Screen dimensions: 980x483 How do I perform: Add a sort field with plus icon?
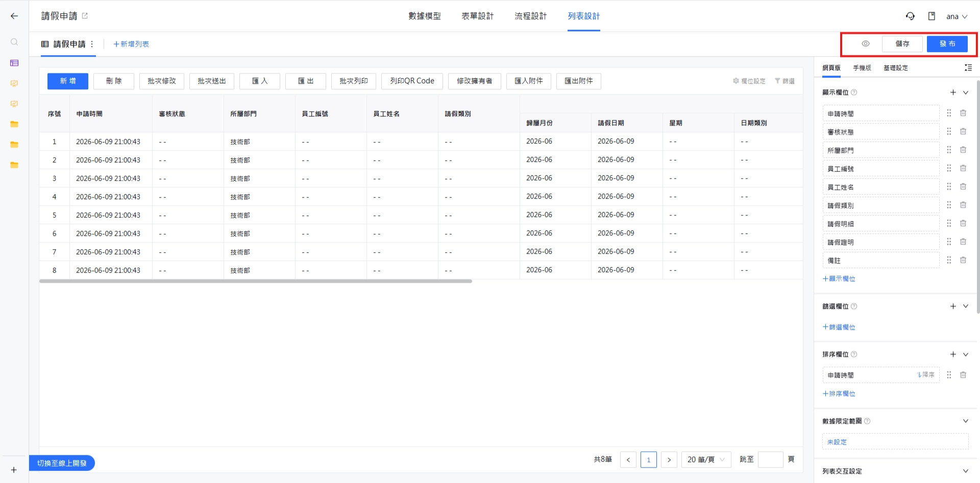click(953, 354)
